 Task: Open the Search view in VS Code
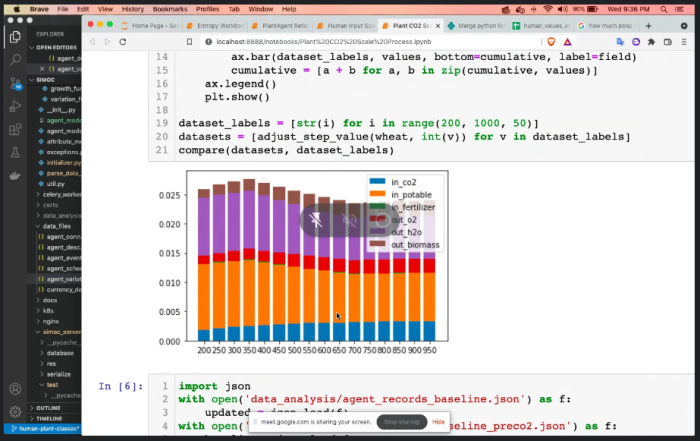tap(15, 61)
